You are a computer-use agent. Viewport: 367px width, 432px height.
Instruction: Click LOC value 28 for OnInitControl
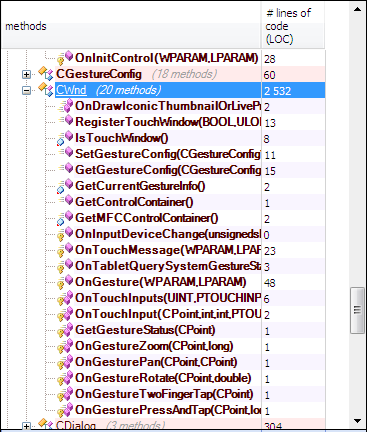tap(270, 59)
